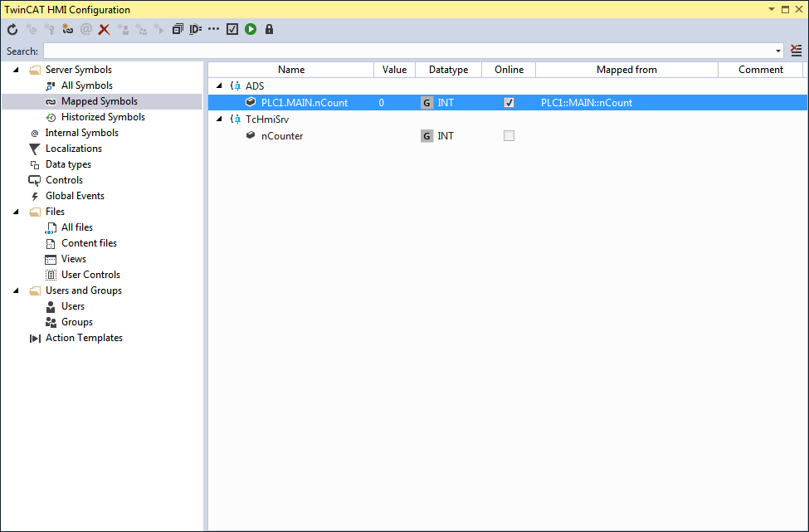This screenshot has width=809, height=532.
Task: Tick the Online checkbox for nCounter
Action: click(x=509, y=136)
